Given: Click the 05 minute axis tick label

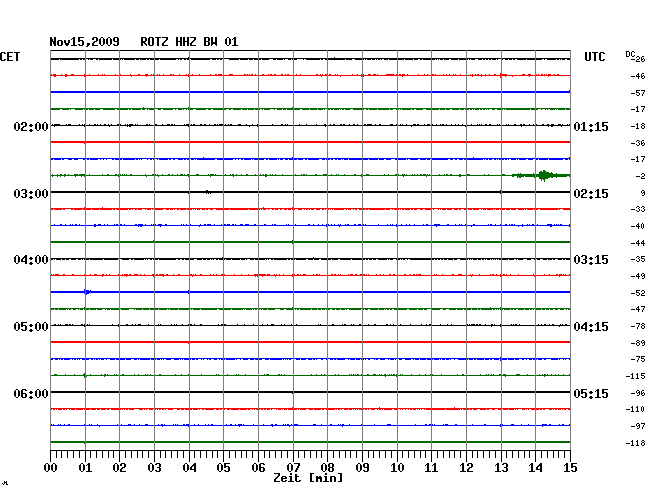Looking at the screenshot, I should point(223,467).
